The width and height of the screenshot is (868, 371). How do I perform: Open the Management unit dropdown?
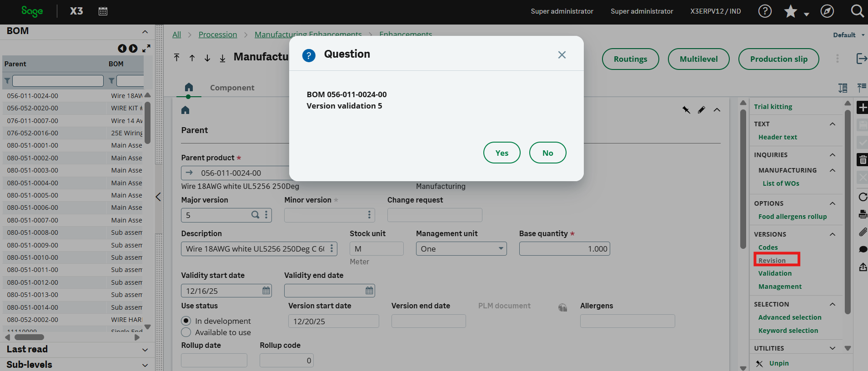coord(501,249)
